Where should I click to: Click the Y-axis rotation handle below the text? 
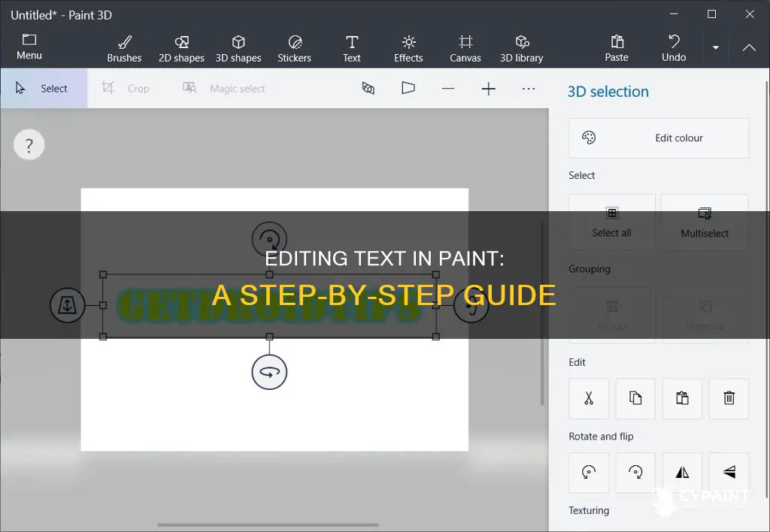click(269, 372)
